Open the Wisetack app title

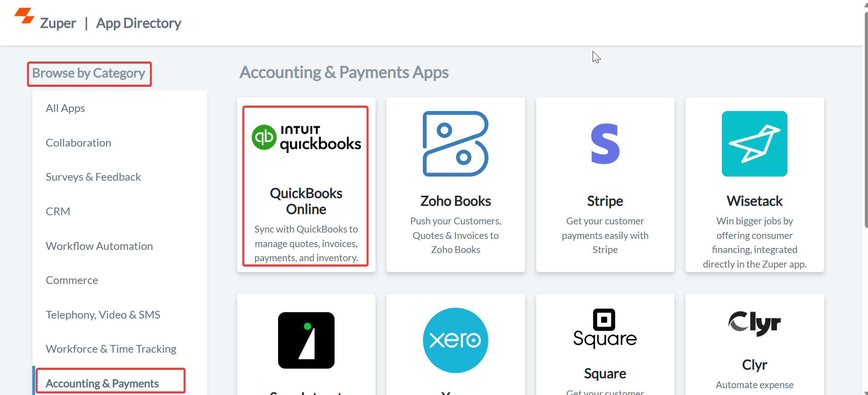(755, 201)
